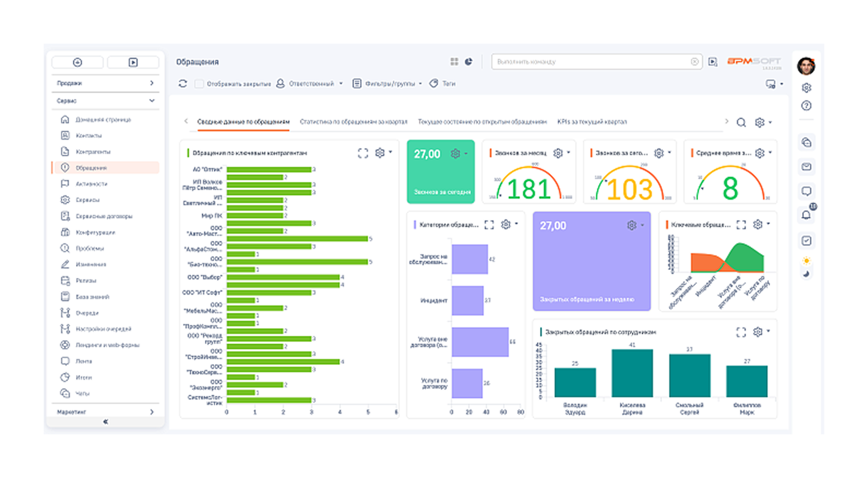
Task: Click the plus button at the sidebar top
Action: click(78, 62)
